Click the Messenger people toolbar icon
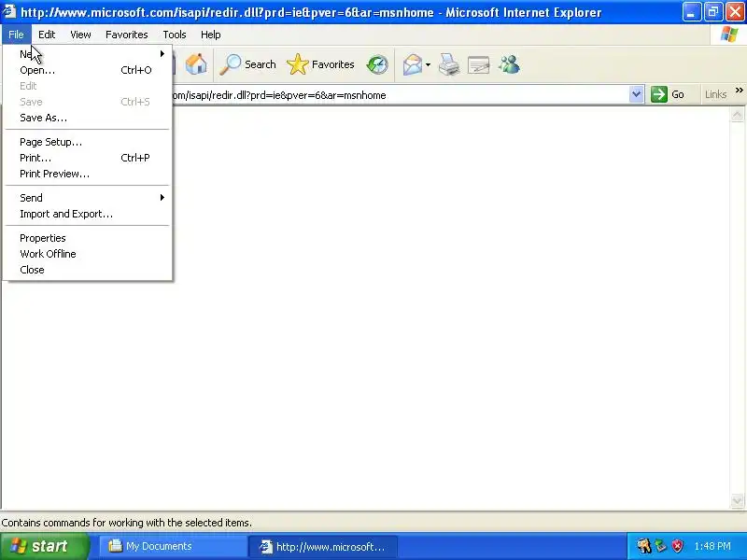Image resolution: width=747 pixels, height=560 pixels. (x=509, y=64)
